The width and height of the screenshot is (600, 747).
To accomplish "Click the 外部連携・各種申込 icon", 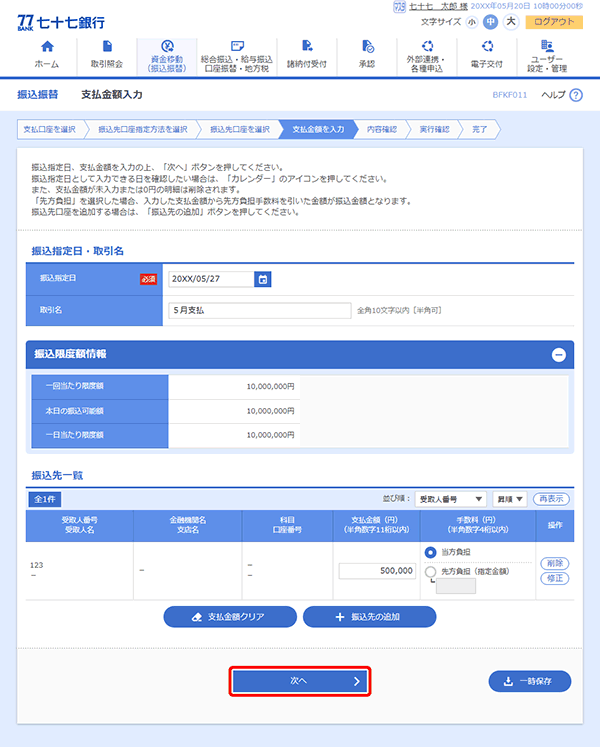I will [x=427, y=47].
